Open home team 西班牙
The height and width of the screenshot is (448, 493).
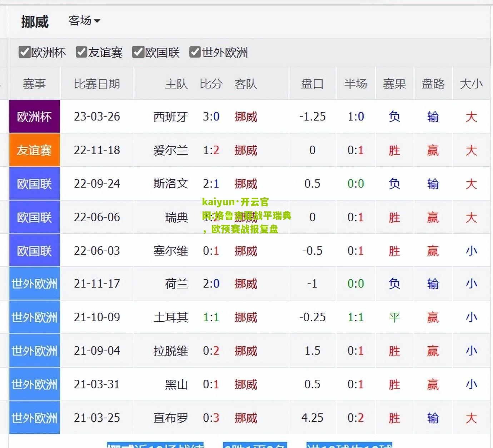coord(171,116)
